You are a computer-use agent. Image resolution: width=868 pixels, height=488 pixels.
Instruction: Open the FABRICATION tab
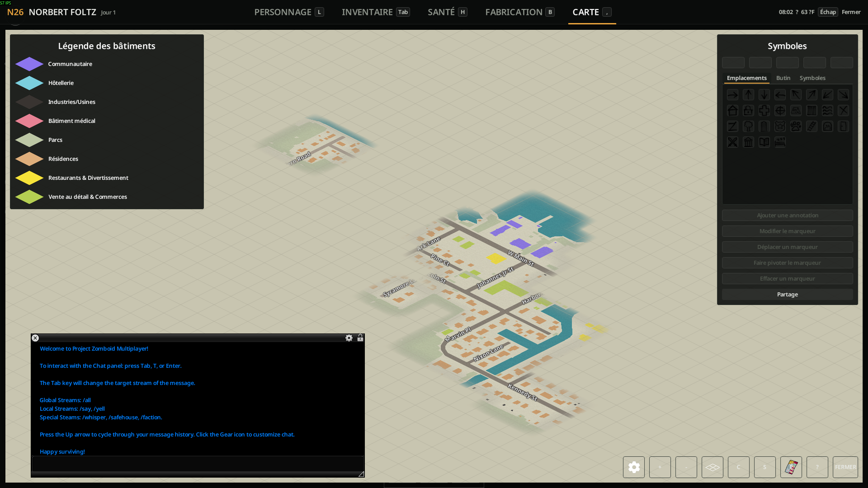point(520,12)
